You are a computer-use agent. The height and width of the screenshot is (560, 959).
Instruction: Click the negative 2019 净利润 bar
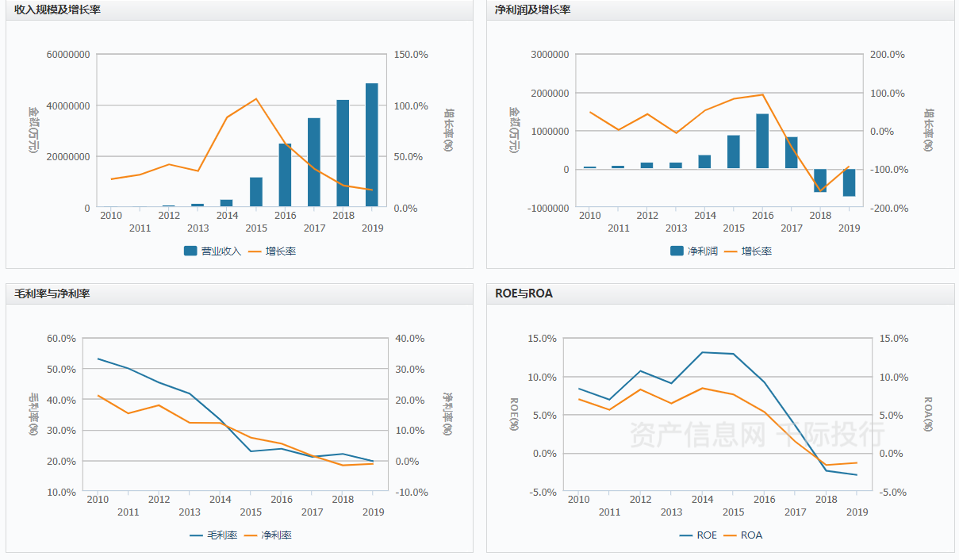pos(850,182)
